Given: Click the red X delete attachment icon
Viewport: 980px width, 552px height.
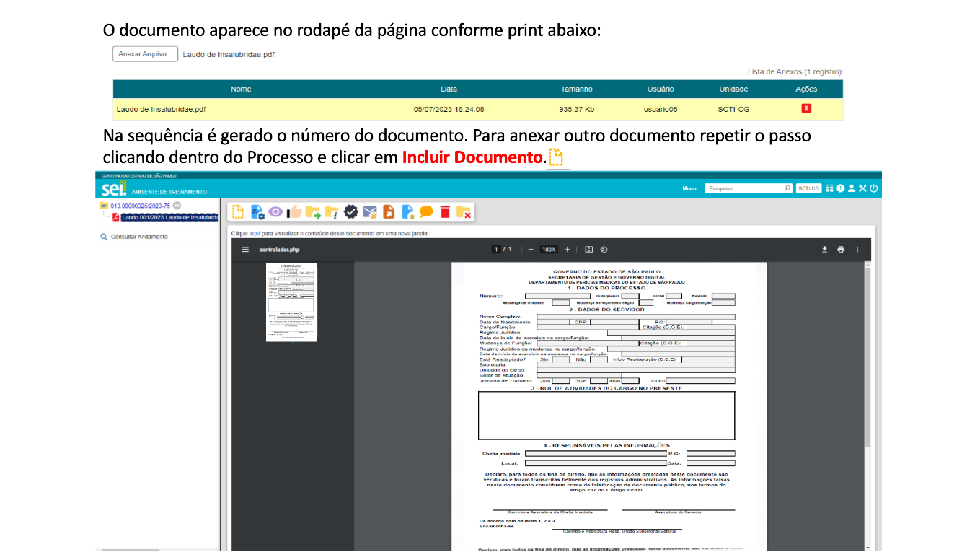Looking at the screenshot, I should pos(806,108).
